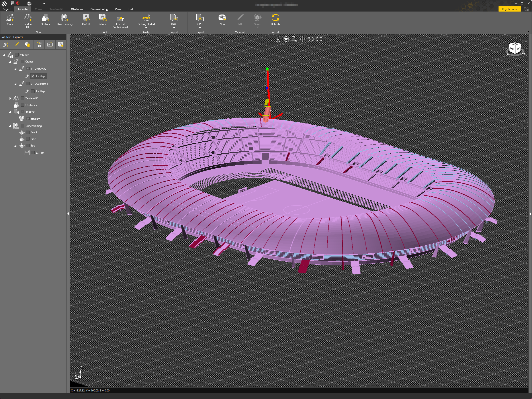Collapse the Cranes tree node
532x399 pixels.
click(10, 62)
